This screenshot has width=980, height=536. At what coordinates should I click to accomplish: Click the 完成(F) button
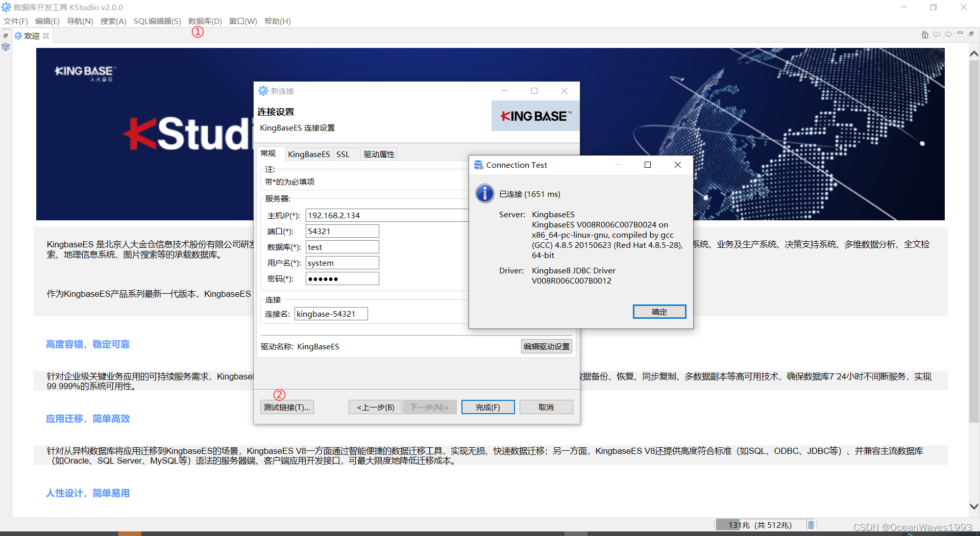[488, 407]
